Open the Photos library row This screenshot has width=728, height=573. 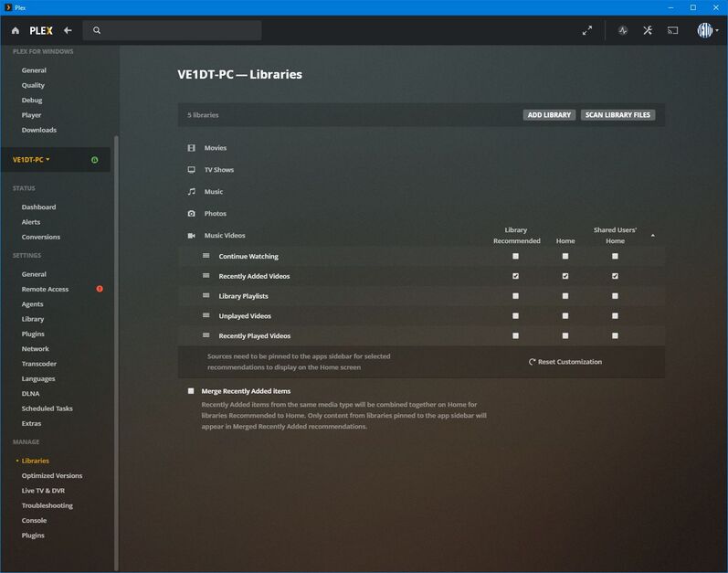(421, 214)
